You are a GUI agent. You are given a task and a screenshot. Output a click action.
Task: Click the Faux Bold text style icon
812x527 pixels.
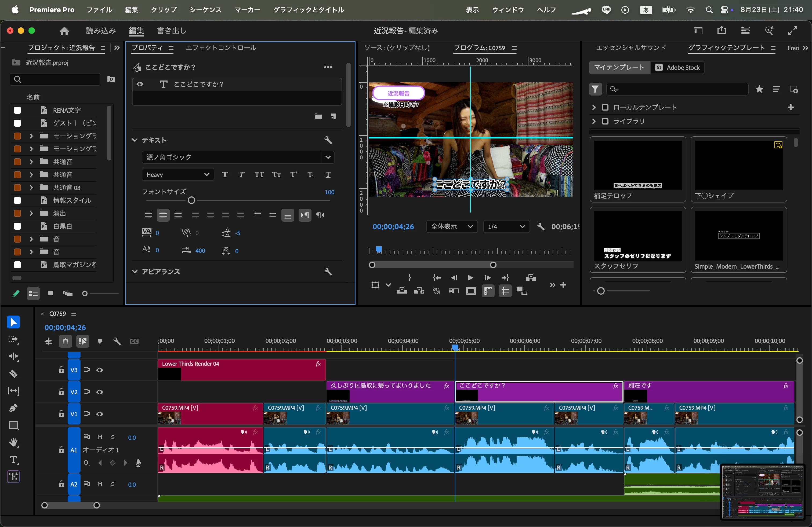pos(225,175)
